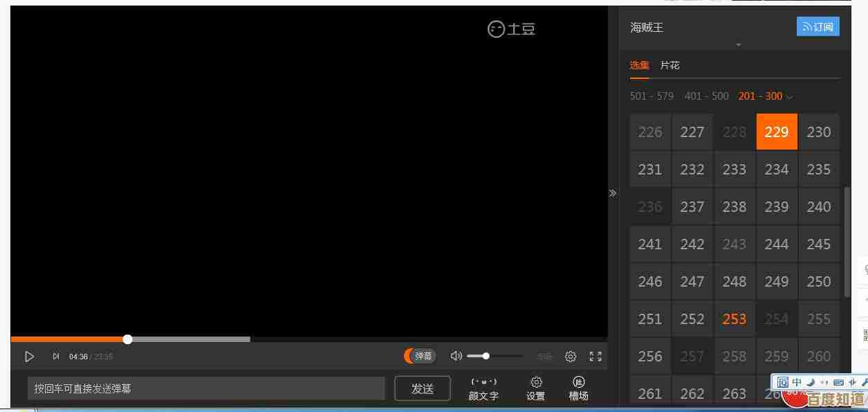Mute the video with speaker icon
Image resolution: width=868 pixels, height=412 pixels.
coord(456,356)
